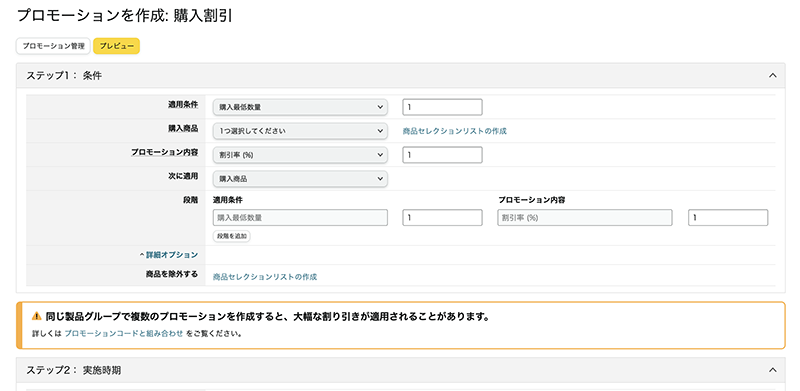This screenshot has width=800, height=391.
Task: Click the 段階 購入最低数量 disabled field
Action: (x=300, y=217)
